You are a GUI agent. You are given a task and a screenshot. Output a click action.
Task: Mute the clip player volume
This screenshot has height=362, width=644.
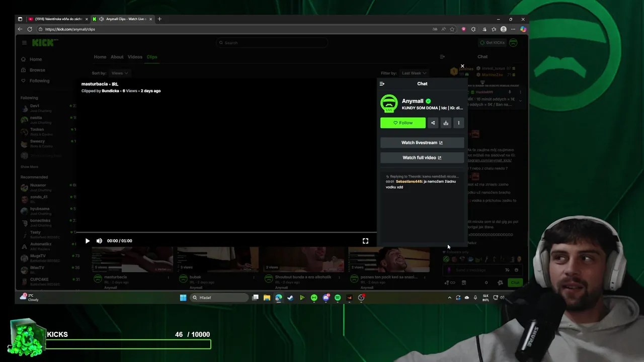[x=99, y=241]
